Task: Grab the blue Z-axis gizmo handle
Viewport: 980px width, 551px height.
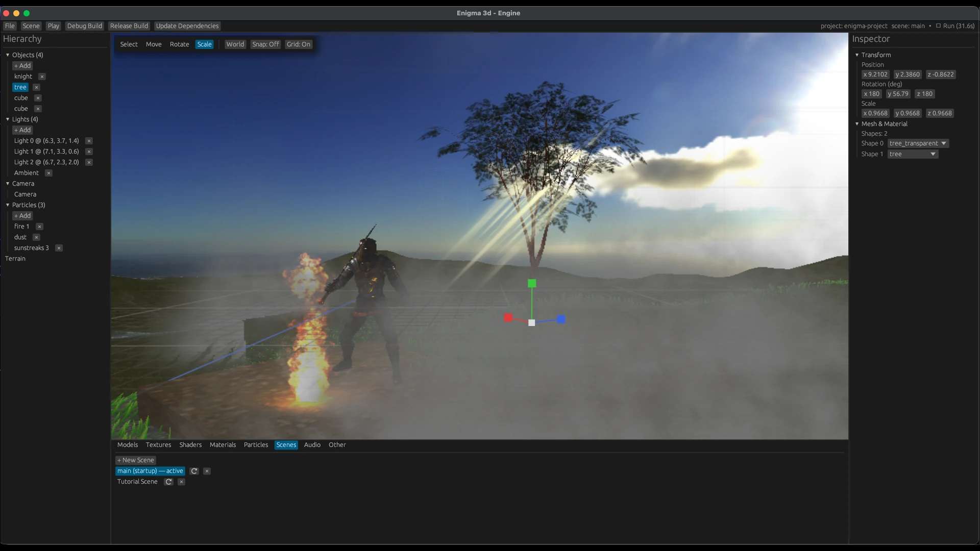Action: click(561, 319)
